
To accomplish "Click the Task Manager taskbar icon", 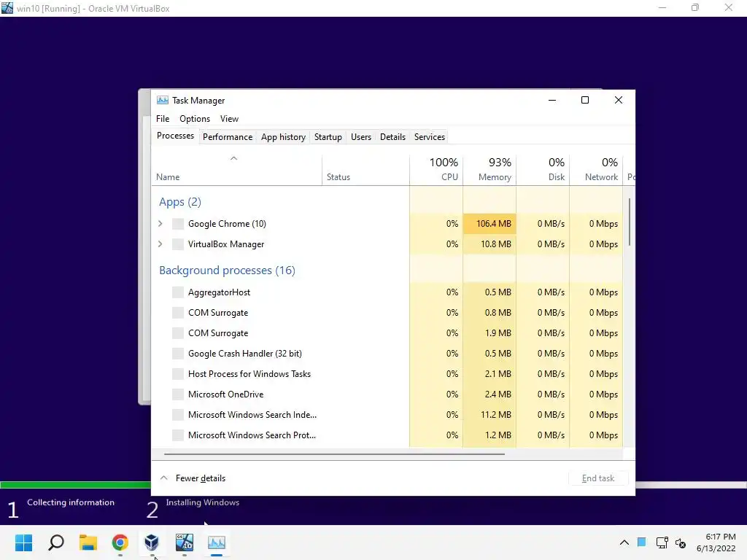I will point(216,542).
